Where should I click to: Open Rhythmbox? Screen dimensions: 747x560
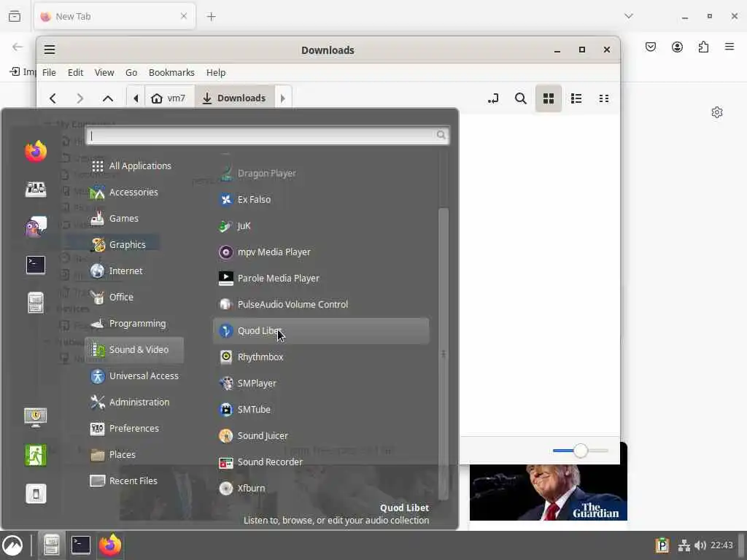click(321, 357)
